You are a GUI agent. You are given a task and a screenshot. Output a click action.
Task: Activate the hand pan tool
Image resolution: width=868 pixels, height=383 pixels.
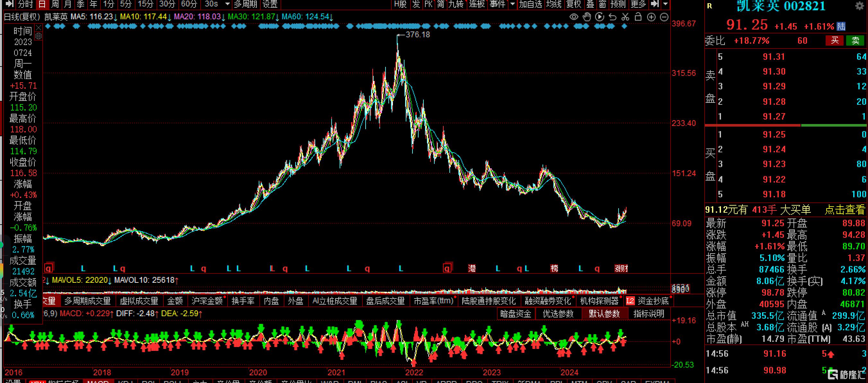coord(587,17)
